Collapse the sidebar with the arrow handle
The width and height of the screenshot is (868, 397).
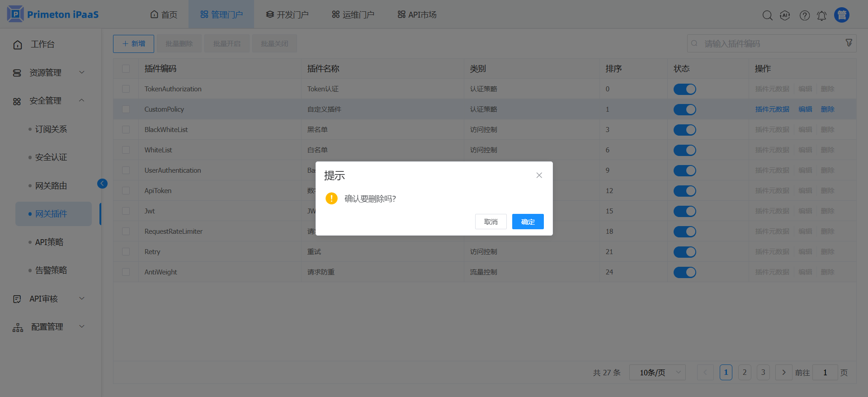click(102, 183)
